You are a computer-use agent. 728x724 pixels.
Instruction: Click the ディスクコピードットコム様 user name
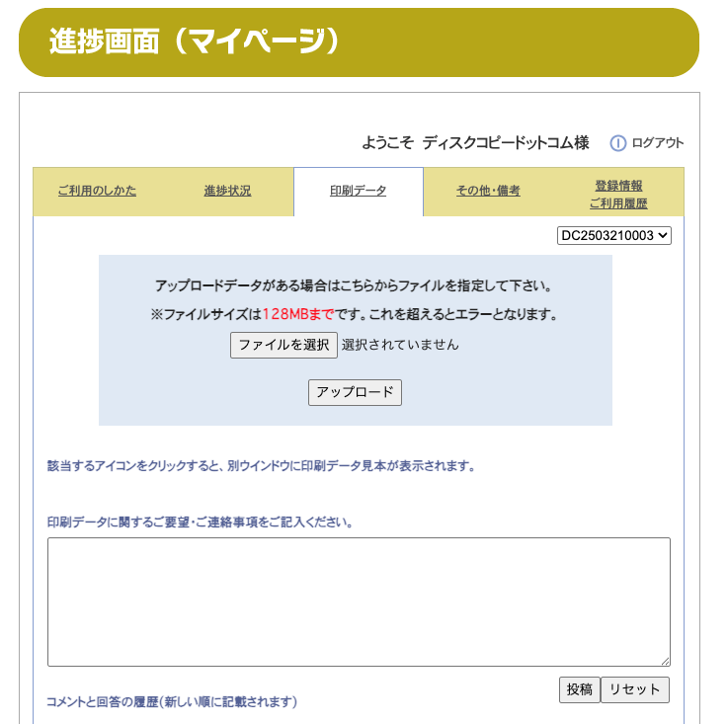505,143
